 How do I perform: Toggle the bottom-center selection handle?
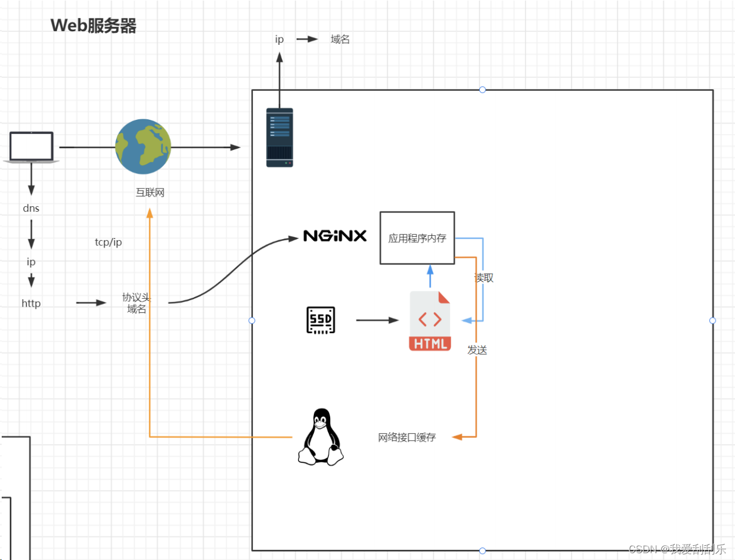pyautogui.click(x=482, y=550)
